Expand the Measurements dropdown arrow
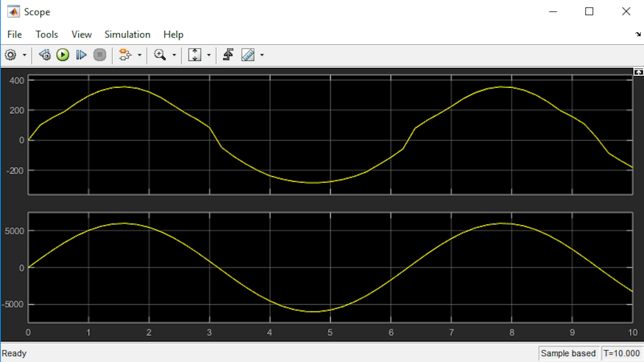644x362 pixels. [x=262, y=55]
